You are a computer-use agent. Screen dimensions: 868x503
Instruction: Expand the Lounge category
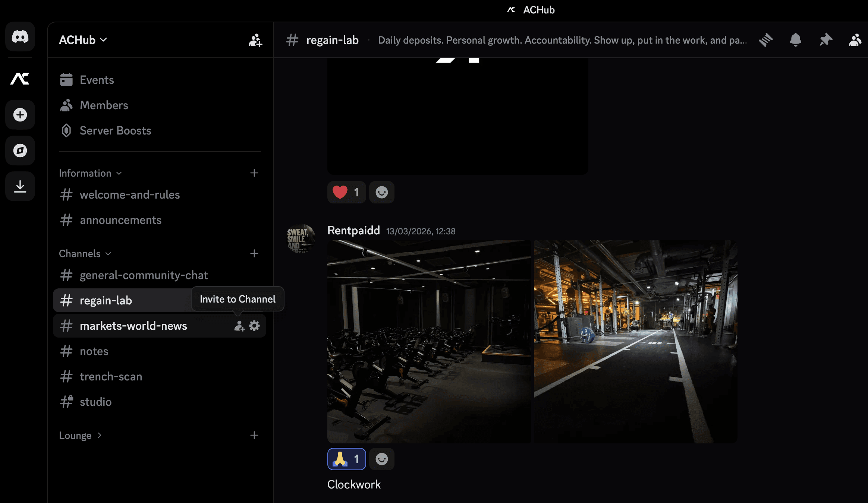click(x=80, y=436)
